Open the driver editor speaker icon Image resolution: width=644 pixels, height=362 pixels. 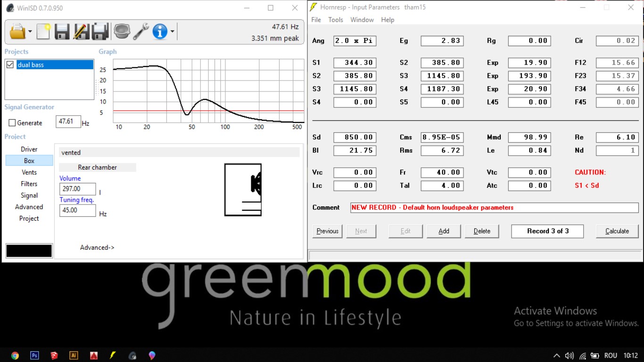[x=122, y=32]
